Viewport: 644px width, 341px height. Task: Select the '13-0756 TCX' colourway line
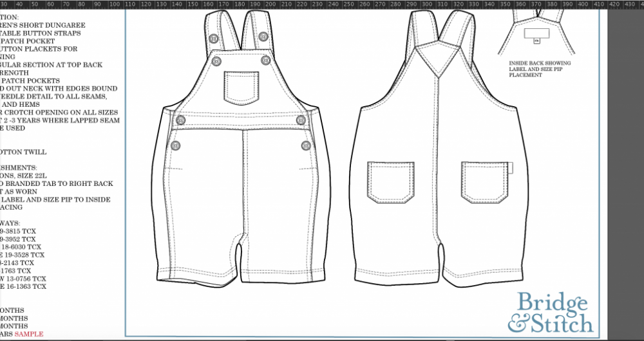[x=23, y=279]
